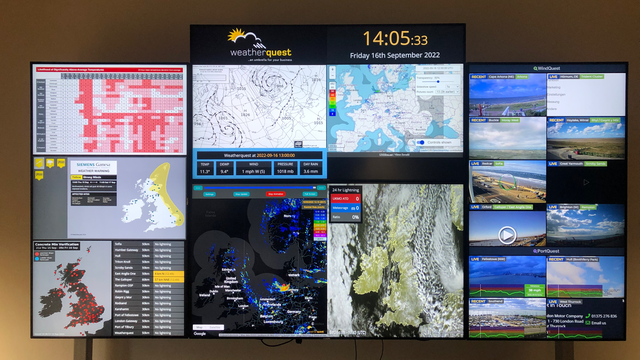640x360 pixels.
Task: Click the Email us envelope icon
Action: click(x=588, y=323)
